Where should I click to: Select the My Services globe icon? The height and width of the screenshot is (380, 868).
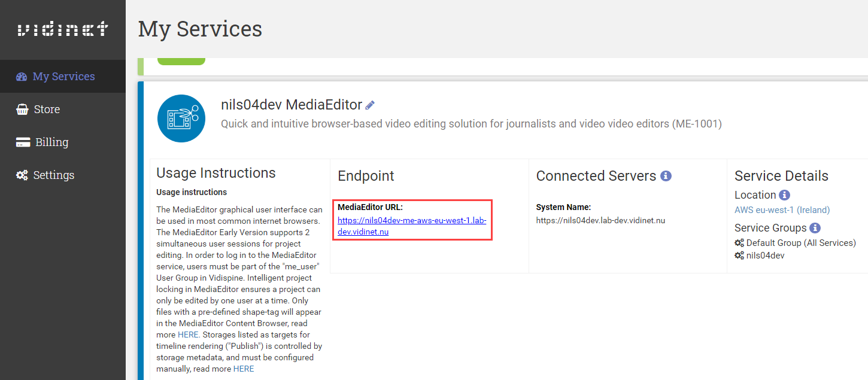pos(22,76)
